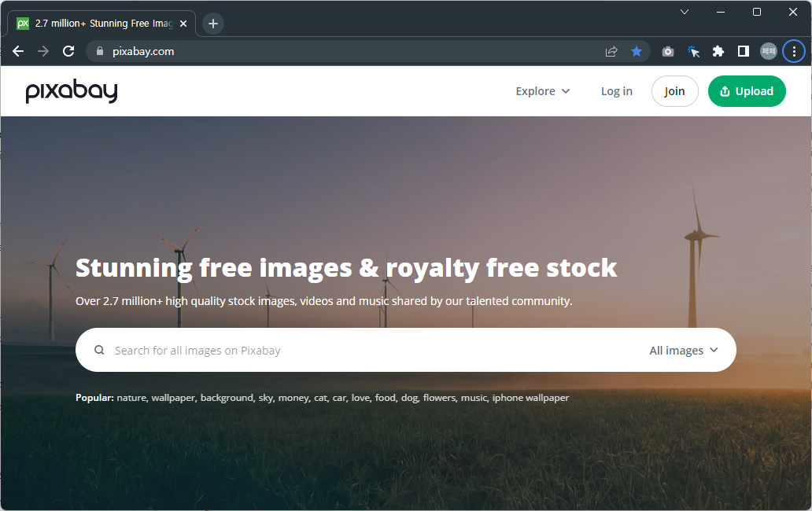This screenshot has width=812, height=511.
Task: Open the All images dropdown
Action: (x=683, y=349)
